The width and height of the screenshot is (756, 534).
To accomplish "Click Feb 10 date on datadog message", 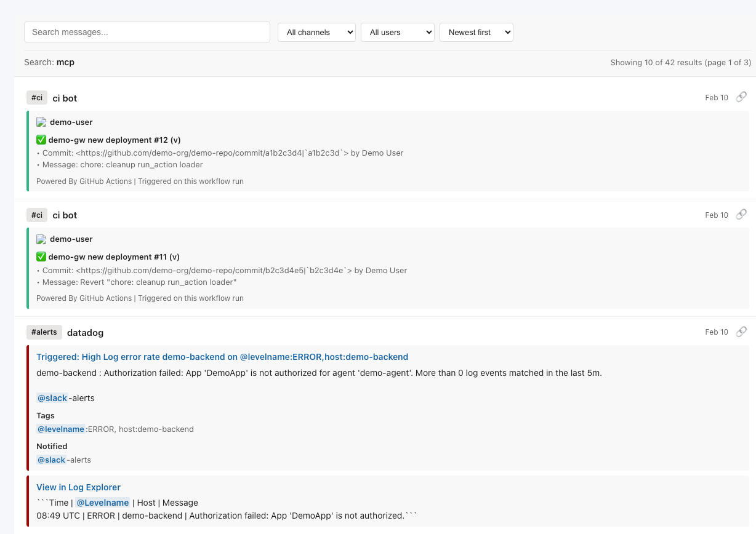I will [x=717, y=332].
